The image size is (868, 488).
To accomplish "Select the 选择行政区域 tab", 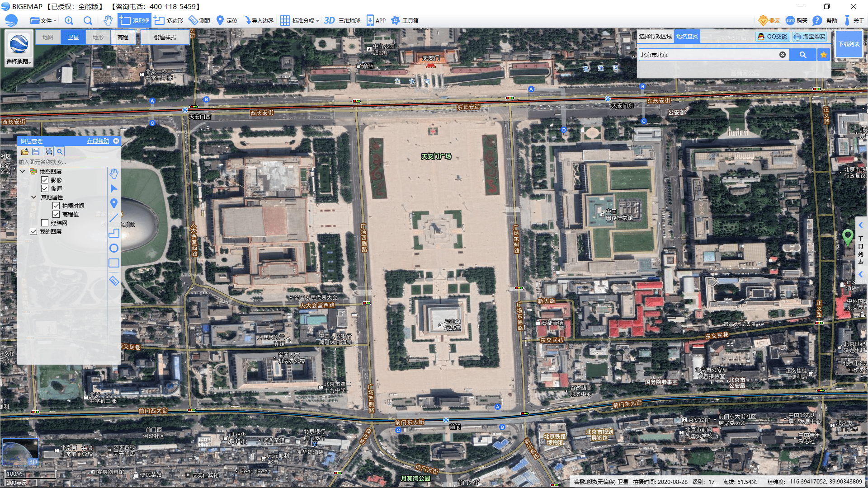I will (656, 37).
